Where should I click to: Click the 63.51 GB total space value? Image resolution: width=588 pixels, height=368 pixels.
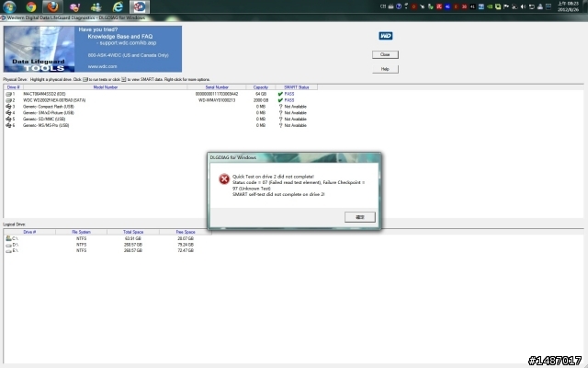133,238
